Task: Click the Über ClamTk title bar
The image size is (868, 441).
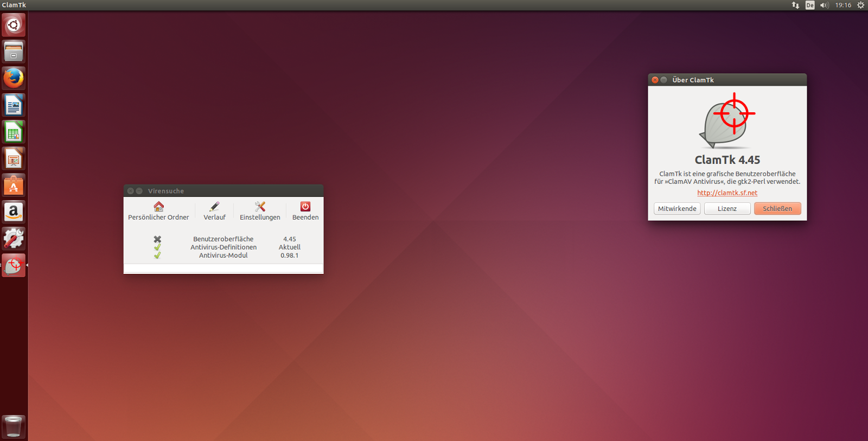Action: point(727,80)
